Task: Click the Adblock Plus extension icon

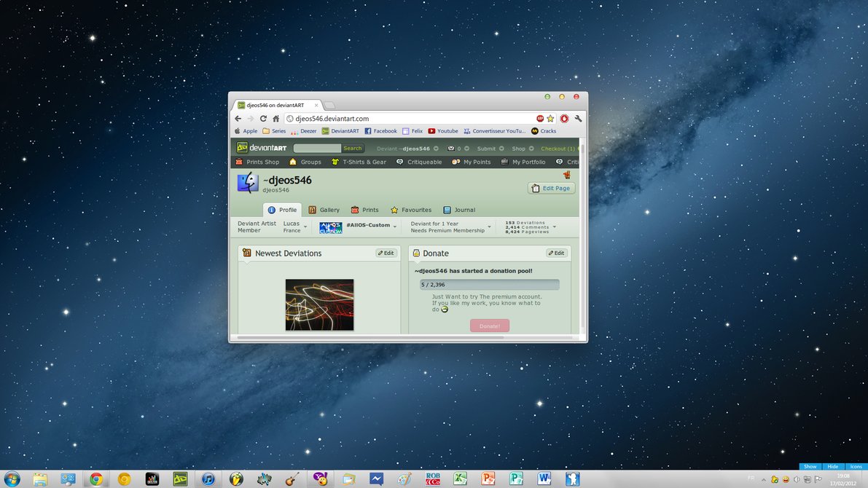Action: pyautogui.click(x=540, y=119)
